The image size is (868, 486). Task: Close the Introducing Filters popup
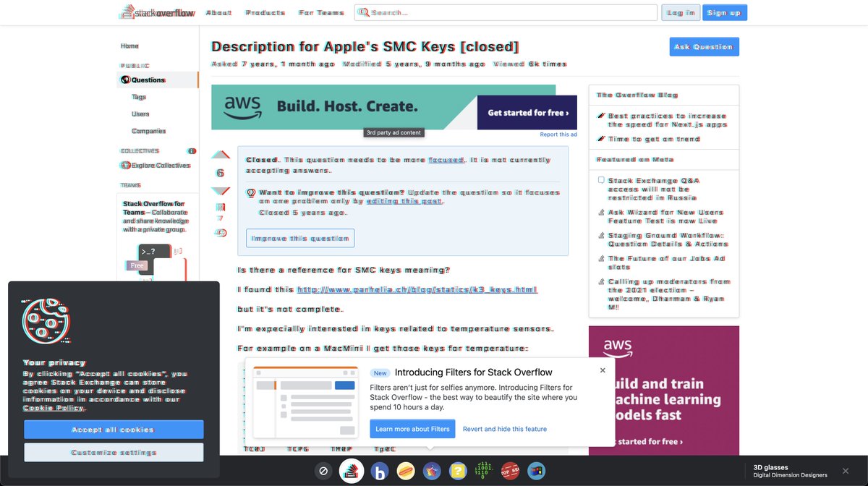click(603, 370)
